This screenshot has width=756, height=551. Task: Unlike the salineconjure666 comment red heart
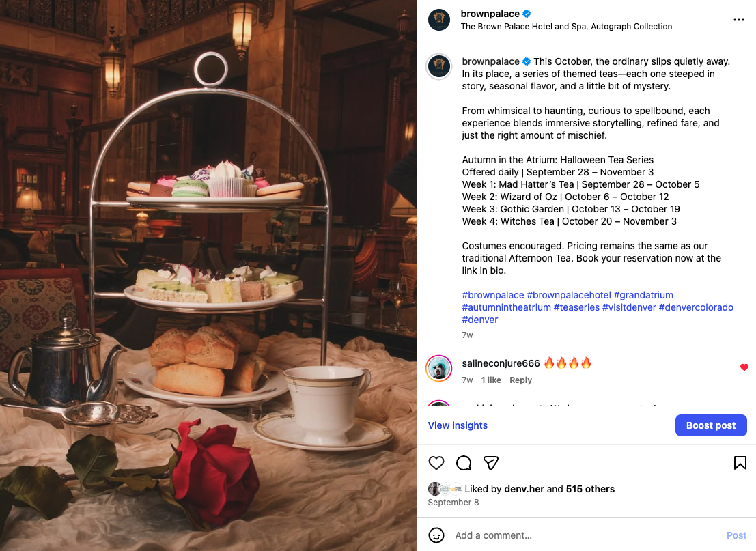pyautogui.click(x=744, y=367)
